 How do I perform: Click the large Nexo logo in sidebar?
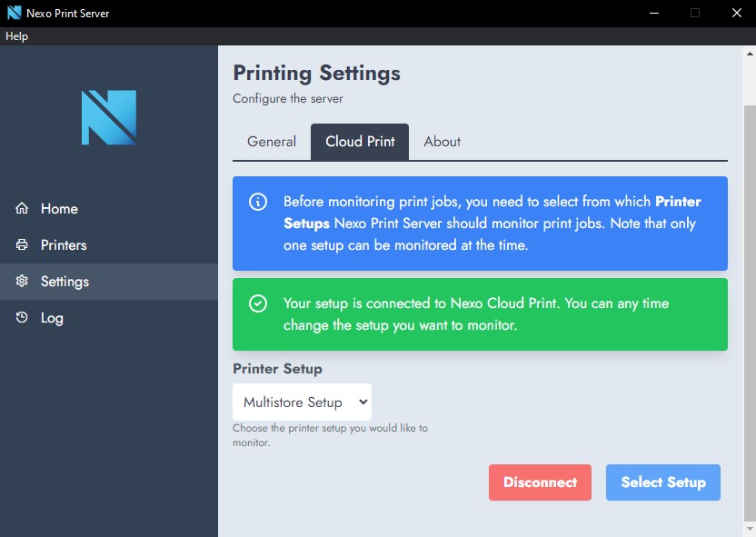[x=109, y=117]
